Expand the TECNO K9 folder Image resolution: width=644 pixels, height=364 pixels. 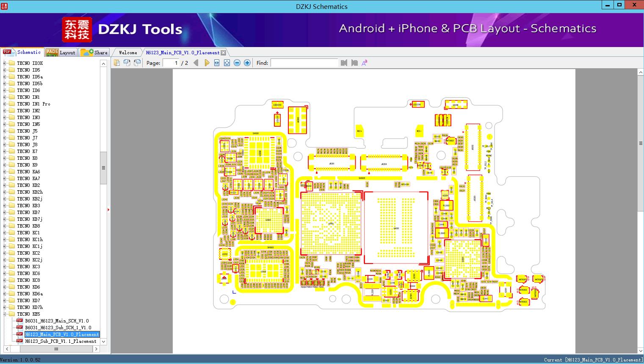(x=5, y=165)
